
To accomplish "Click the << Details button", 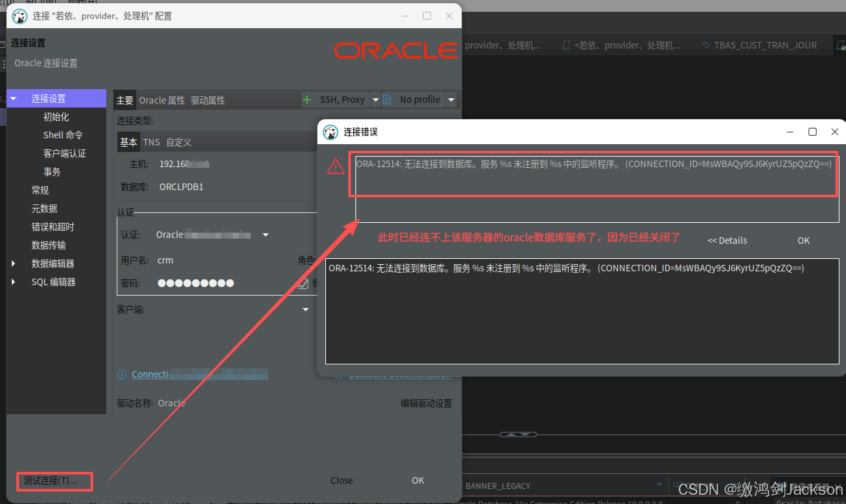I will (x=727, y=241).
